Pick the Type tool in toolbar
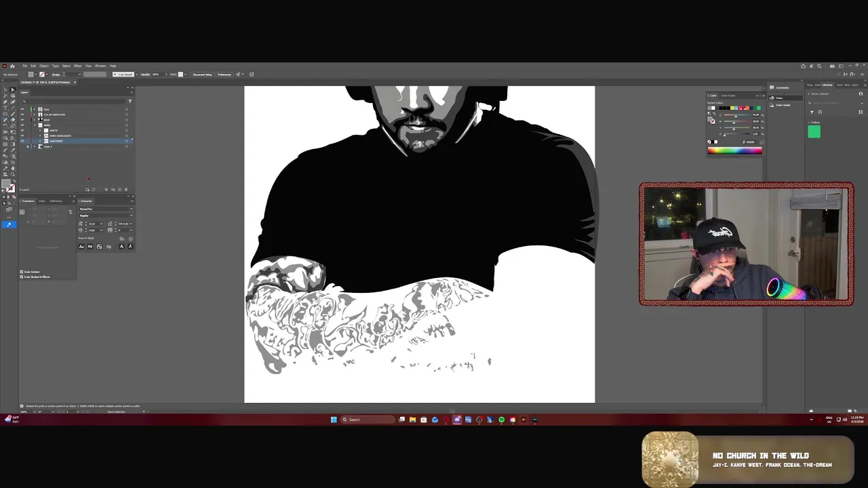Screen dimensions: 868x488 click(5, 108)
